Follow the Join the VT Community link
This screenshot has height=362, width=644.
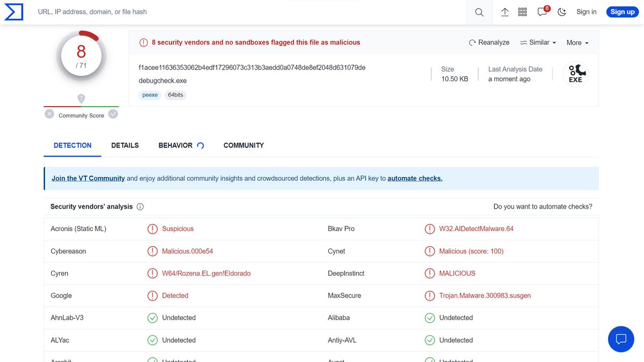pos(89,178)
